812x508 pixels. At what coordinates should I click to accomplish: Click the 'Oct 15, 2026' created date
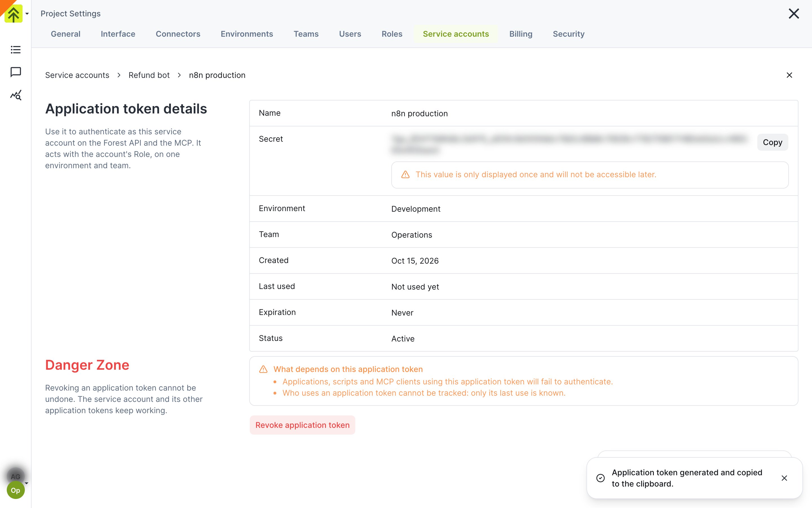[x=415, y=261]
